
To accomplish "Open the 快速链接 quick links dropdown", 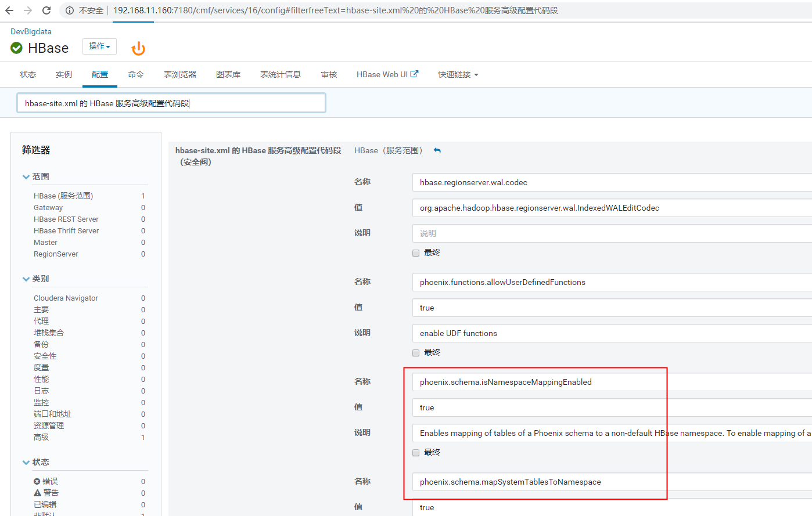I will pos(458,74).
